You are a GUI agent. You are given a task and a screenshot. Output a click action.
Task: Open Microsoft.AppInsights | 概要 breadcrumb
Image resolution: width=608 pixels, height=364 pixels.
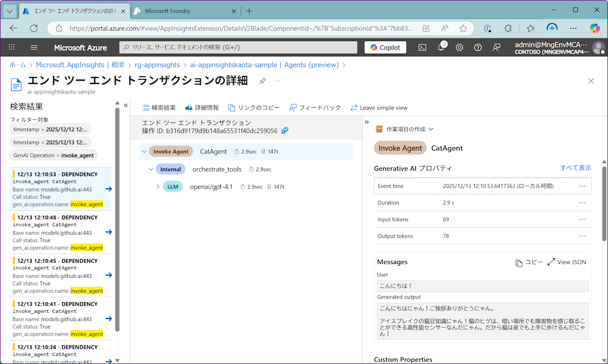tap(80, 65)
